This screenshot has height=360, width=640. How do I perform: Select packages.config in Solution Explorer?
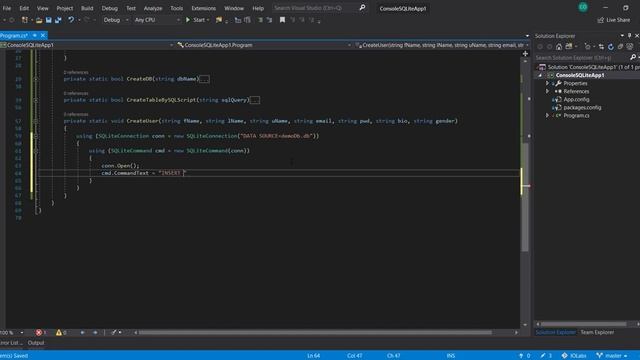582,108
